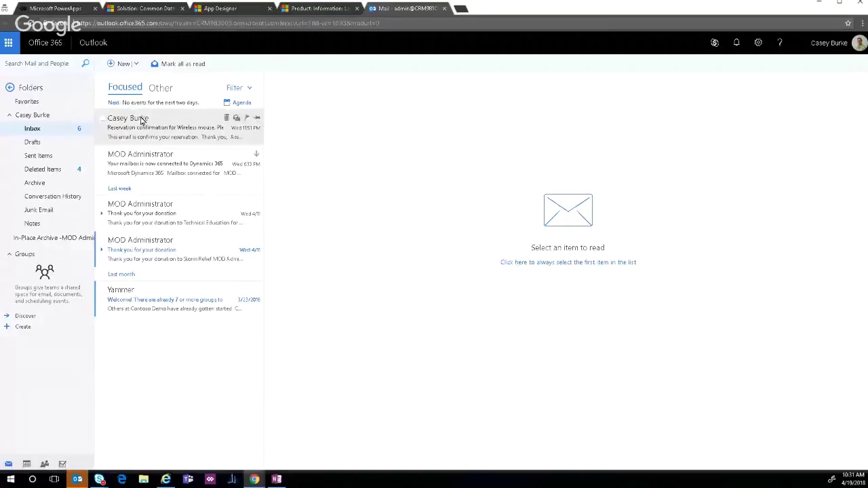This screenshot has height=488, width=868.
Task: Click the New mail button
Action: tap(119, 64)
